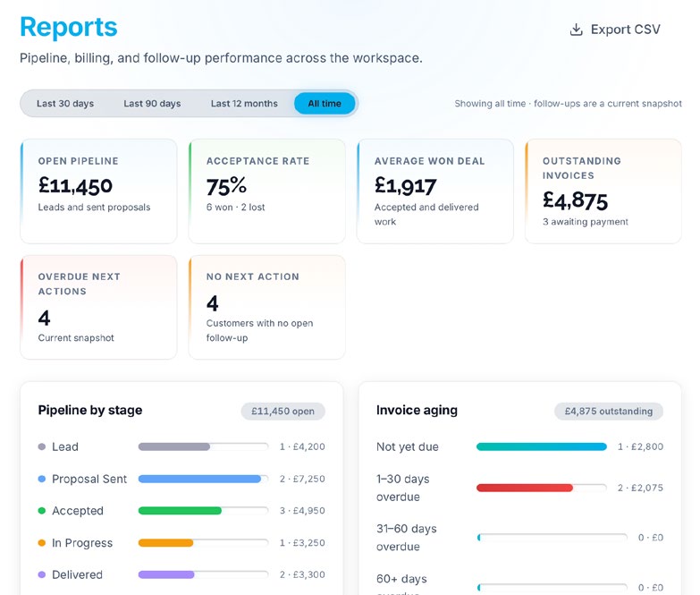Click the £11,450 open badge
Viewport: 700px width, 595px height.
(283, 412)
